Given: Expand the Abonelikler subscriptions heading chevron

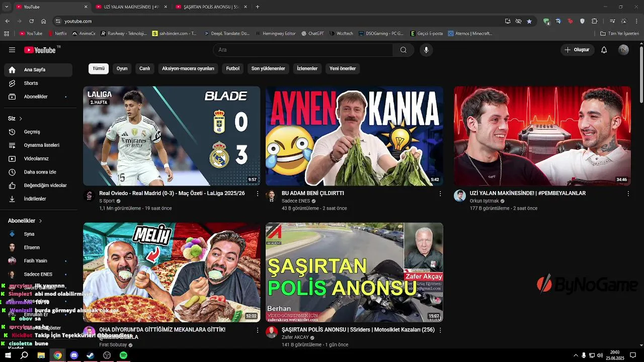Looking at the screenshot, I should tap(40, 221).
